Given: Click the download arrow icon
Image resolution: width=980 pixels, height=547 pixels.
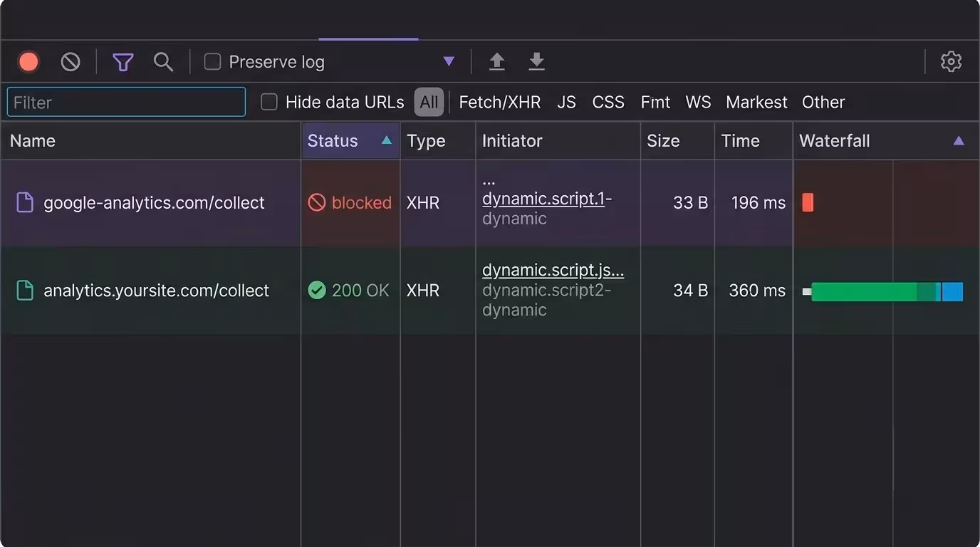Looking at the screenshot, I should 536,62.
